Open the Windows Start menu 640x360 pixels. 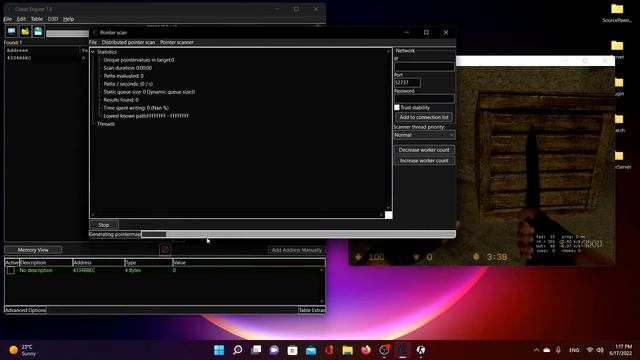coord(219,350)
